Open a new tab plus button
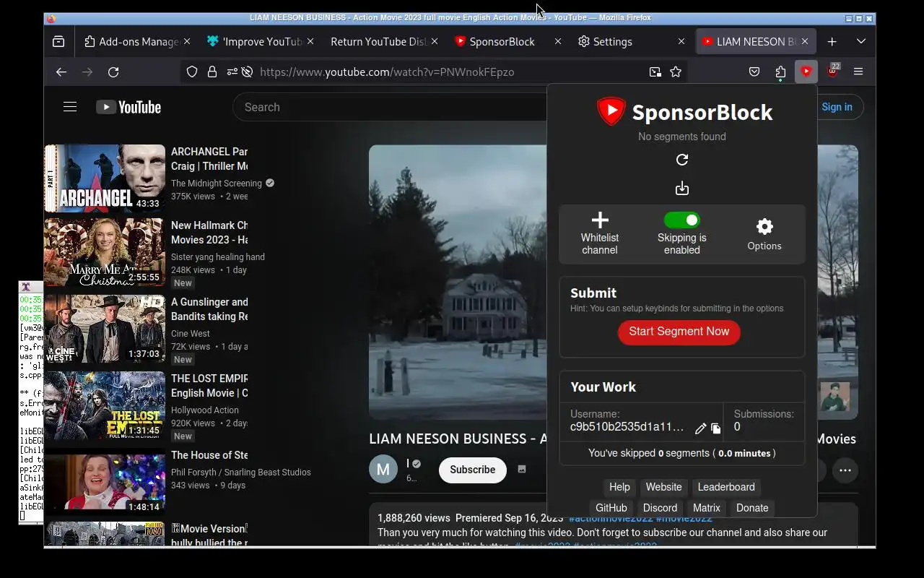 [832, 42]
